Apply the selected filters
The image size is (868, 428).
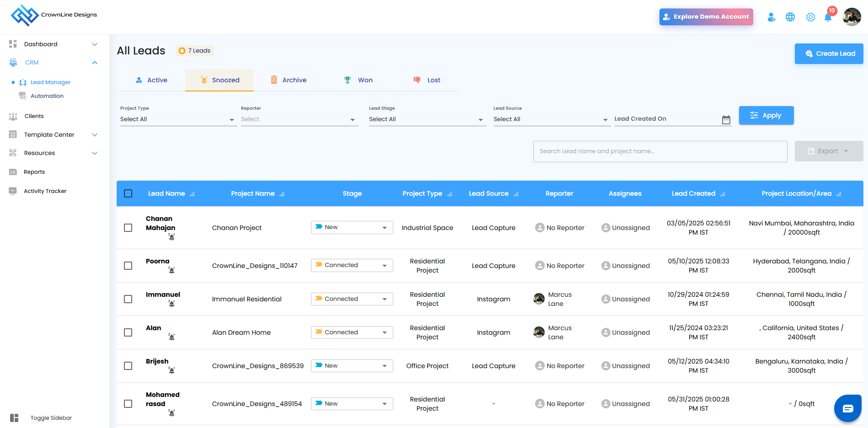pyautogui.click(x=766, y=115)
